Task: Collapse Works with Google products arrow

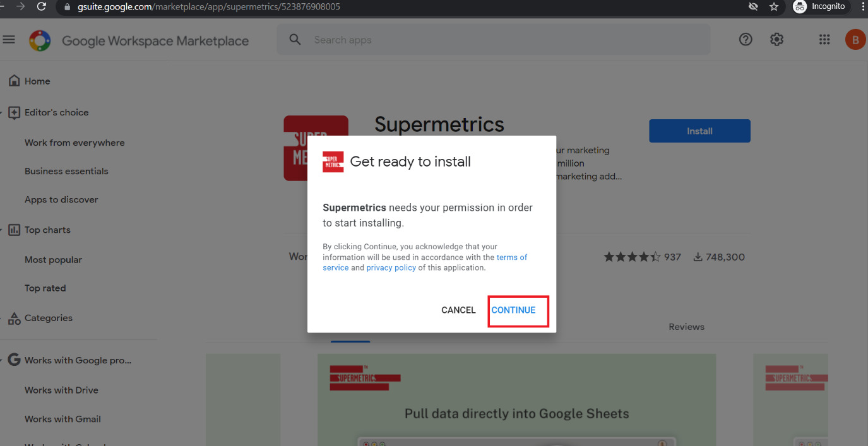Action: coord(2,360)
